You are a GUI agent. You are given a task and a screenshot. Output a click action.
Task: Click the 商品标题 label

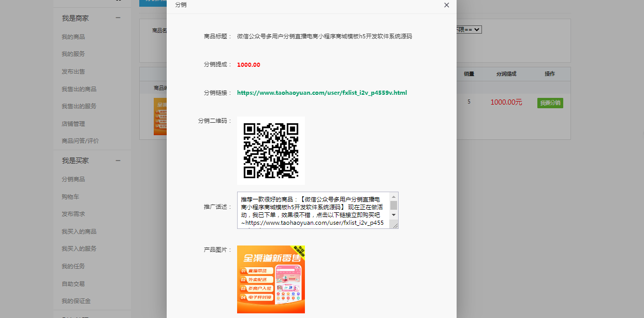[218, 36]
